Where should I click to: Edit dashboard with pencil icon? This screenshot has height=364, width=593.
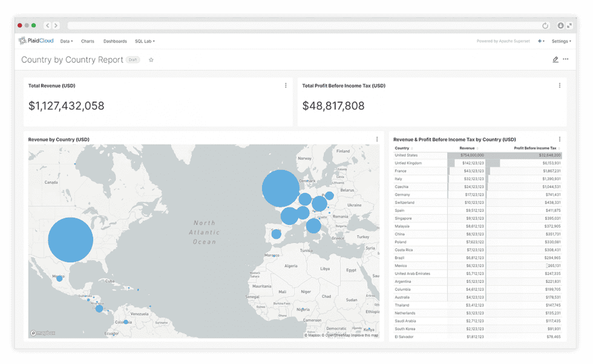click(x=555, y=59)
